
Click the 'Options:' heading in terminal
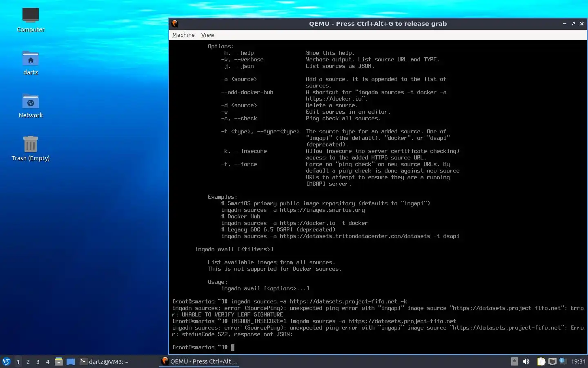(x=220, y=46)
